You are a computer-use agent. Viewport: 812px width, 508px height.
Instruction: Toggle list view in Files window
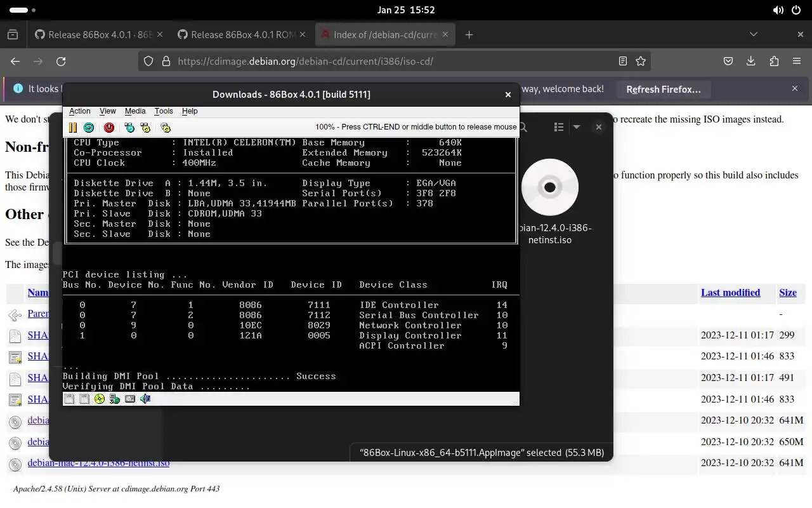point(559,127)
